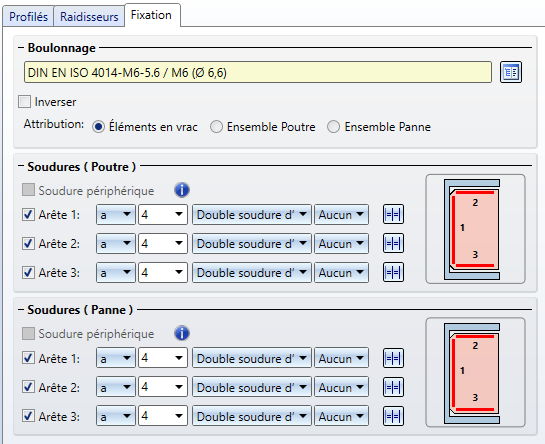Viewport: 545px width, 444px height.
Task: Select Ensemble Poutre attribution
Action: coord(216,127)
